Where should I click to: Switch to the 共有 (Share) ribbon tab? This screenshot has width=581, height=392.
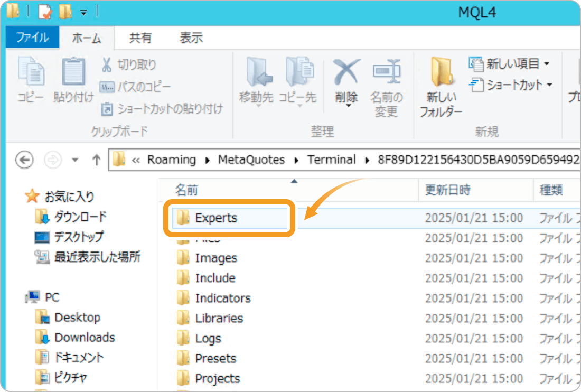pyautogui.click(x=140, y=38)
